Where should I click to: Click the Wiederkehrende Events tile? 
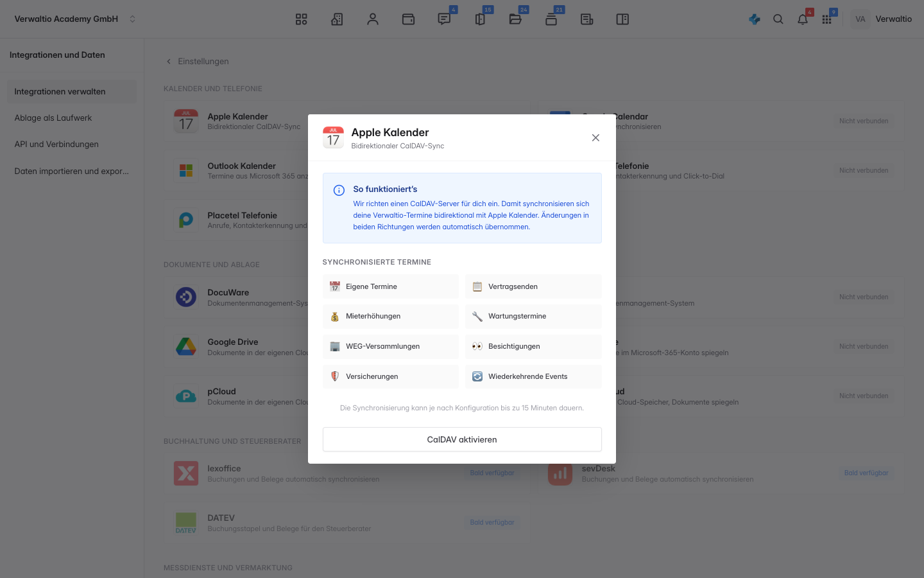[533, 376]
